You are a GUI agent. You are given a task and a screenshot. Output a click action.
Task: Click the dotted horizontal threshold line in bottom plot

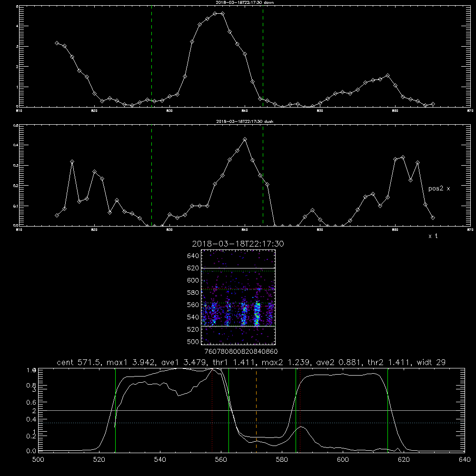[251, 423]
